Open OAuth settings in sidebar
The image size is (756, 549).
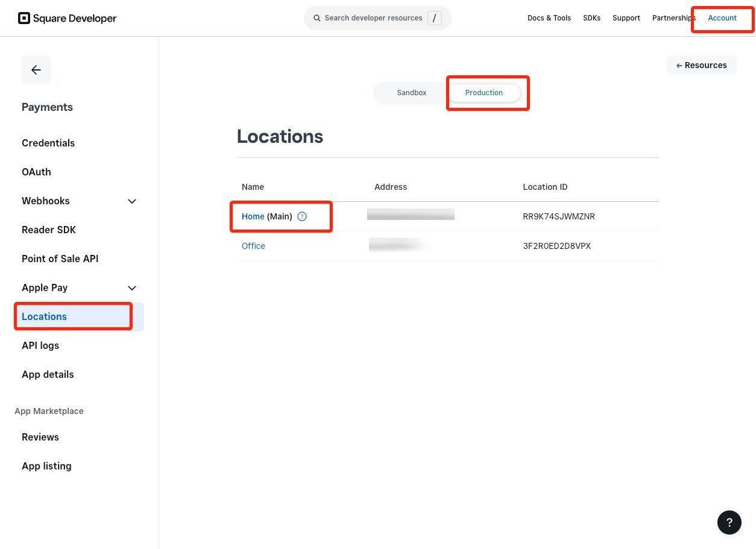[36, 172]
